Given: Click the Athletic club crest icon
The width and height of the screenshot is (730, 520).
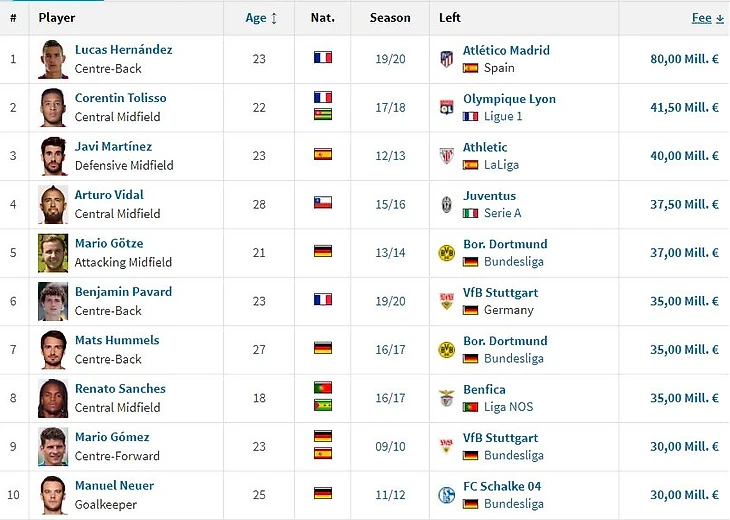Looking at the screenshot, I should (x=446, y=156).
